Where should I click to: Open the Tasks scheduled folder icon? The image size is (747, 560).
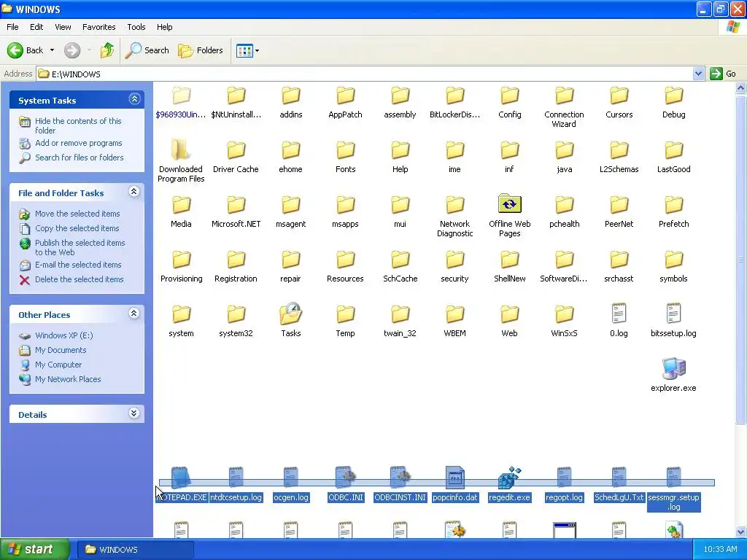(x=290, y=314)
